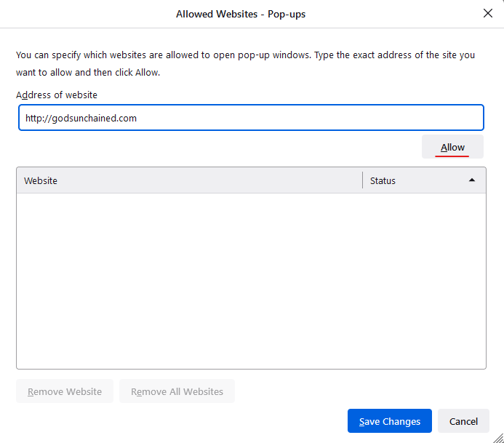Click Remove Website button
Image resolution: width=504 pixels, height=443 pixels.
point(65,391)
